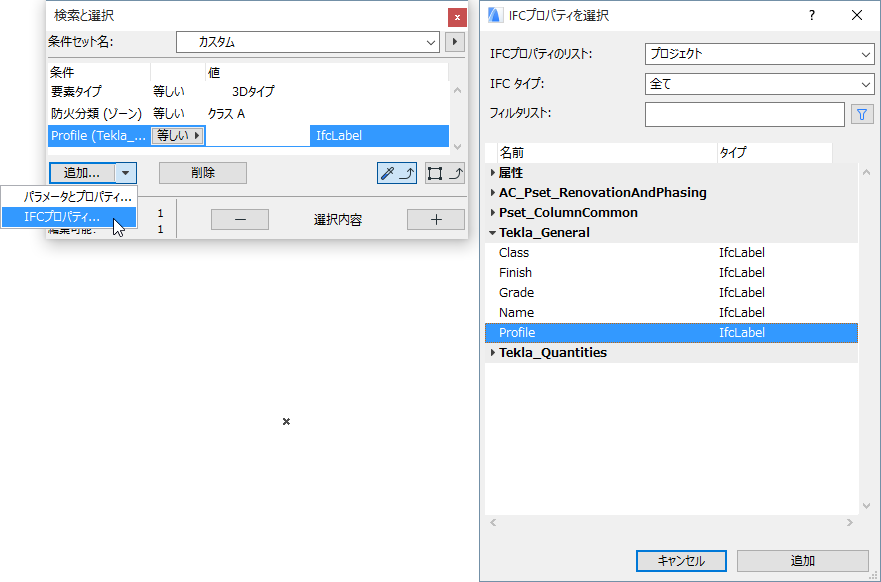Click the フィルタリスト input field

[x=744, y=115]
